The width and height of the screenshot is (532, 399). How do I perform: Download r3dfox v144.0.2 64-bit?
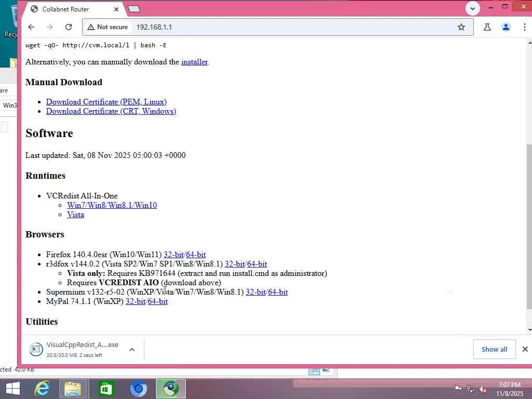tap(257, 264)
